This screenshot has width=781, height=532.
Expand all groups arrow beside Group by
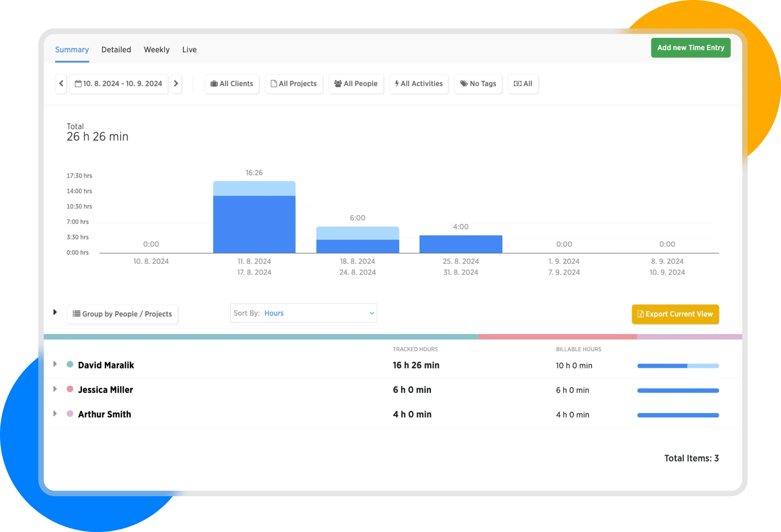(55, 312)
